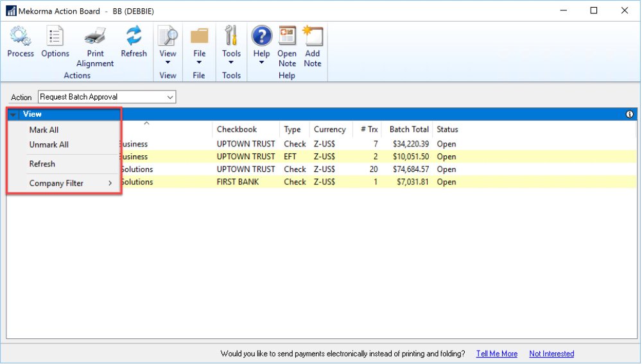Choose Unmark All from View menu
The height and width of the screenshot is (364, 642).
click(49, 144)
